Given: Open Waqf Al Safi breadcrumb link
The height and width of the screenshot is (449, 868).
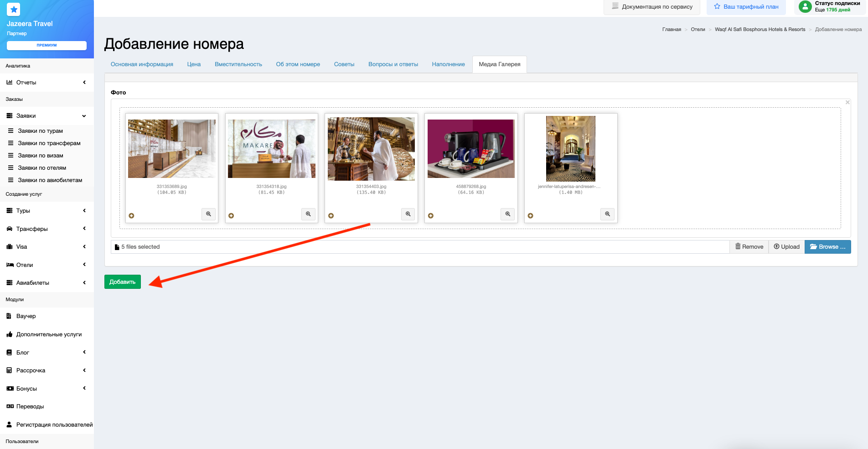Looking at the screenshot, I should click(760, 29).
